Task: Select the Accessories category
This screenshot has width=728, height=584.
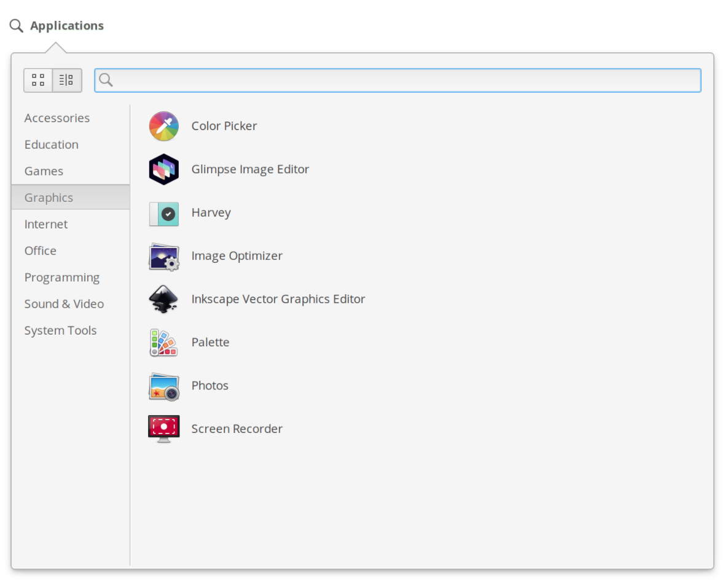Action: [x=57, y=118]
